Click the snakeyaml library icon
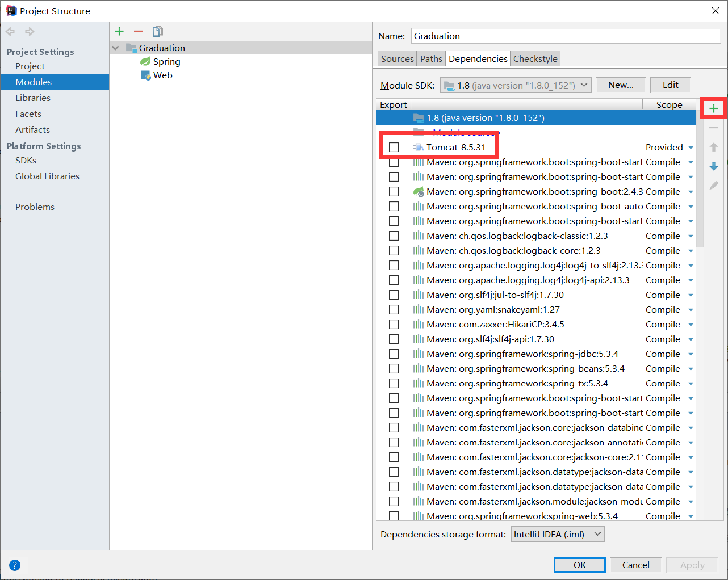The image size is (728, 580). pyautogui.click(x=419, y=309)
